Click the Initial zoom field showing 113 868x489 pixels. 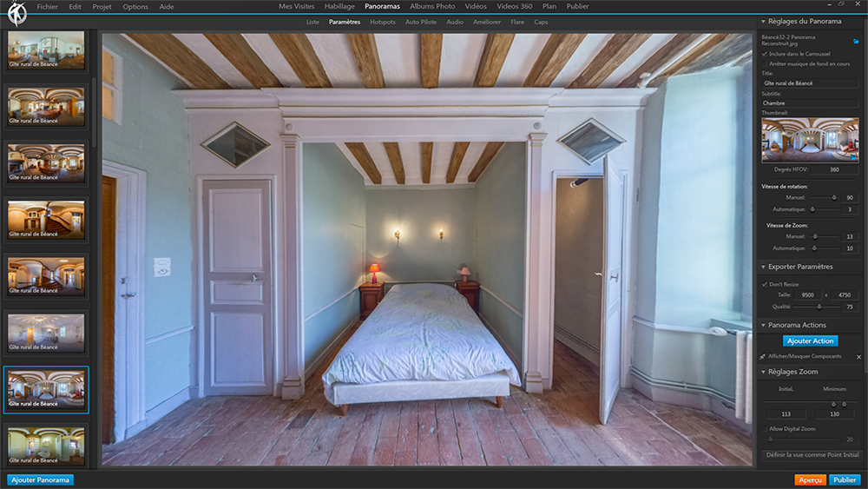coord(786,414)
